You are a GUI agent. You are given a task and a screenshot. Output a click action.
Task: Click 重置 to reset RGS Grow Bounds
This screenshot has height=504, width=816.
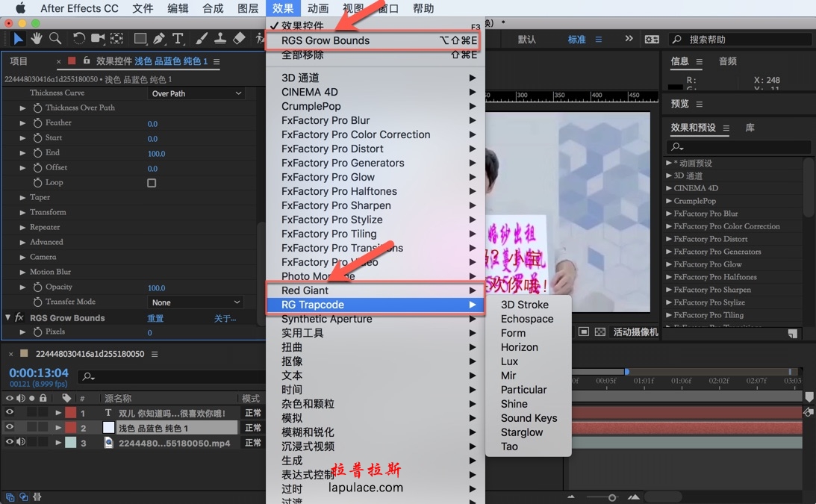[155, 318]
